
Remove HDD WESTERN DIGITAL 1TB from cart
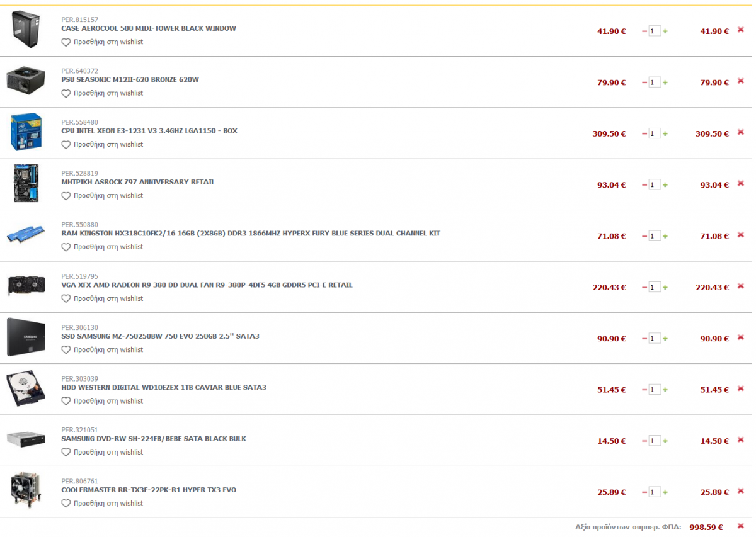pyautogui.click(x=741, y=388)
